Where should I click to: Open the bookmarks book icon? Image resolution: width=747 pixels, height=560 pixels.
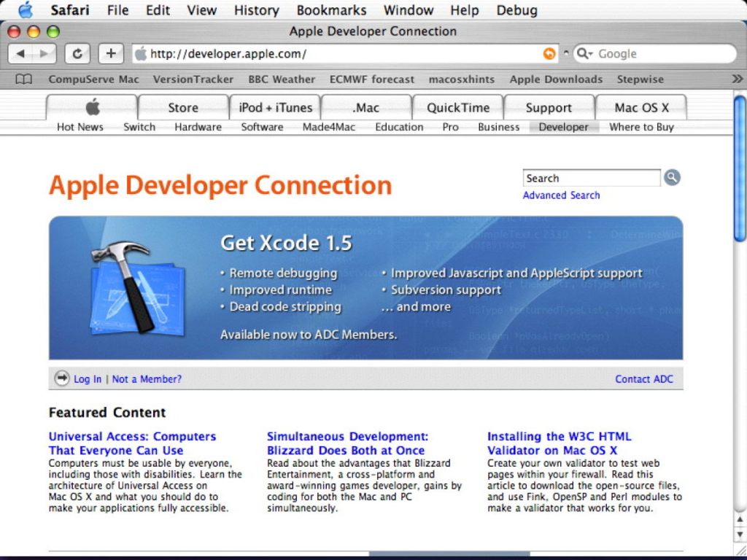(x=23, y=79)
